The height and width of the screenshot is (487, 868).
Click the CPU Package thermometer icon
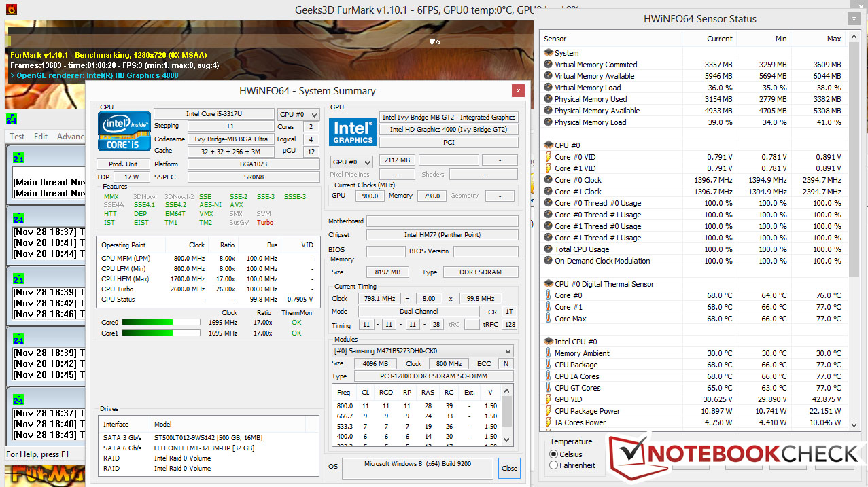coord(549,365)
